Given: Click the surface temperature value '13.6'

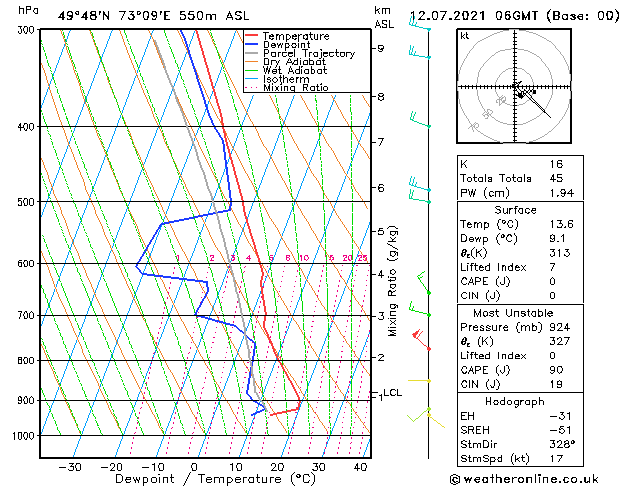Looking at the screenshot, I should tap(562, 224).
